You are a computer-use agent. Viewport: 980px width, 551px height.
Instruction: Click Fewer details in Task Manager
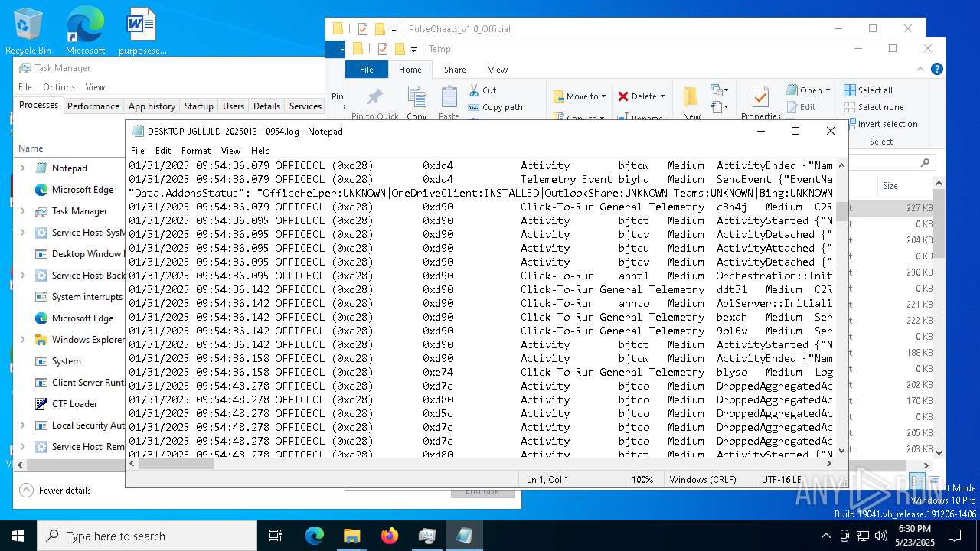[x=55, y=491]
